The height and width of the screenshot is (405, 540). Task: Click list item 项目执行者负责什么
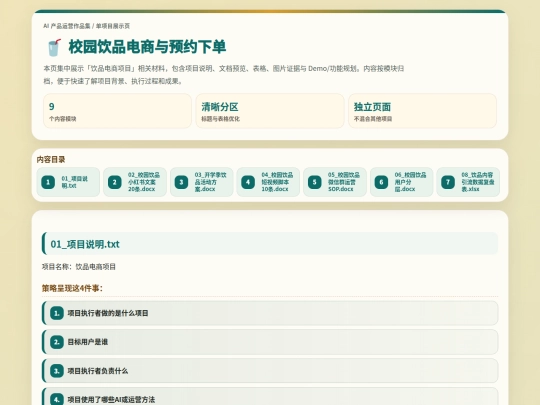[270, 371]
